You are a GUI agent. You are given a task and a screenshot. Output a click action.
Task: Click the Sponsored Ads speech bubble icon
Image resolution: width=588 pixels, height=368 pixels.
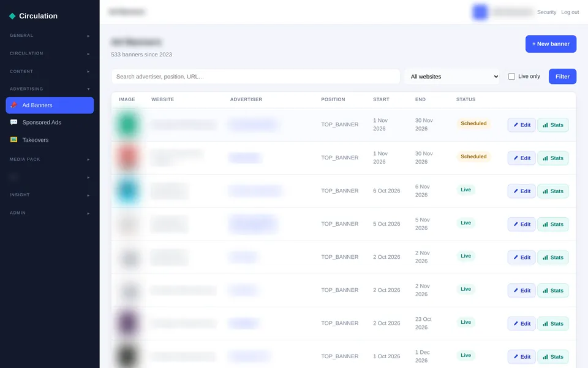13,122
